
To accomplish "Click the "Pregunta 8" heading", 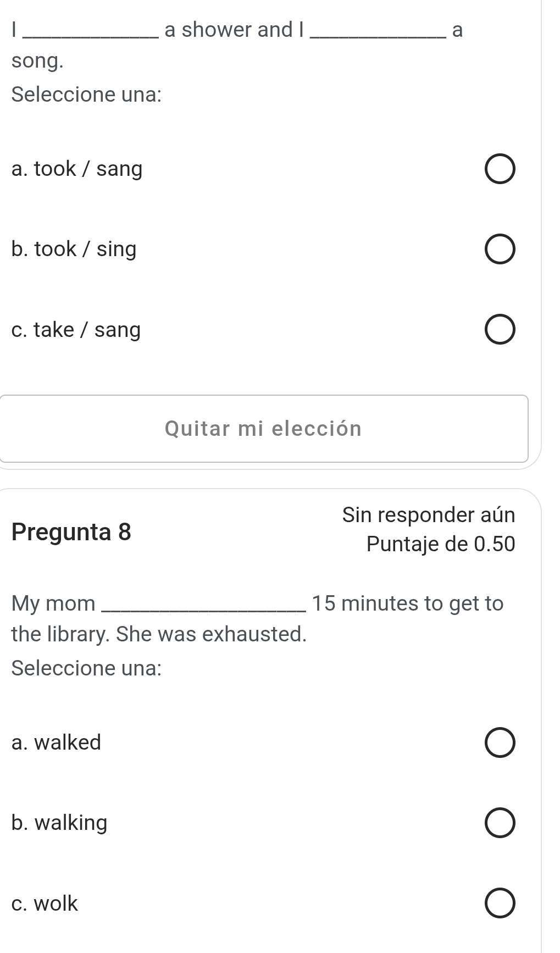I will (x=71, y=532).
